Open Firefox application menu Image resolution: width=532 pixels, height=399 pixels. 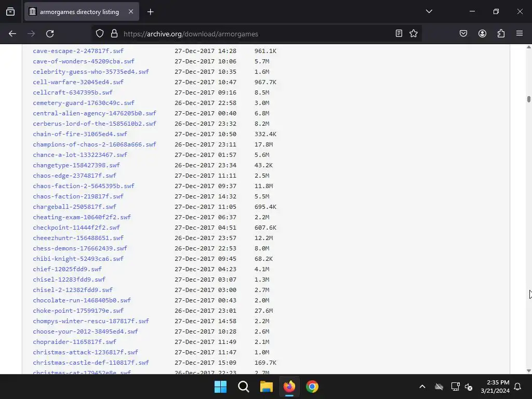click(x=520, y=33)
